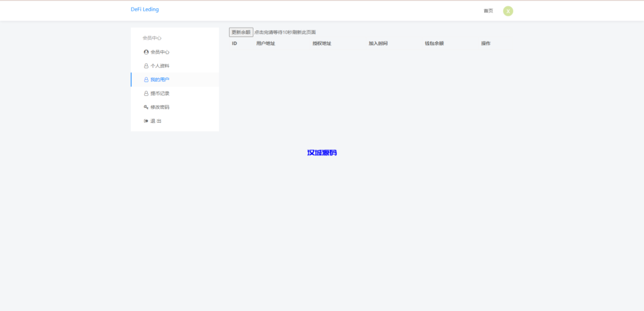This screenshot has height=311, width=644.
Task: Click the key icon beside 修改密码
Action: pos(146,107)
